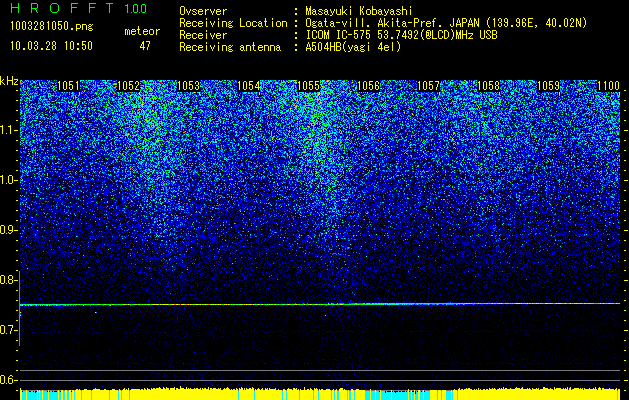Click the 1051 time marker
Viewport: 629px width, 400px height.
click(68, 86)
